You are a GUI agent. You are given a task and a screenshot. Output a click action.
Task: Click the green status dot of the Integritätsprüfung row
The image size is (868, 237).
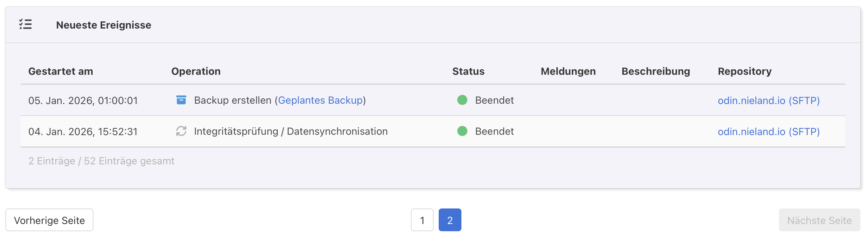[462, 131]
